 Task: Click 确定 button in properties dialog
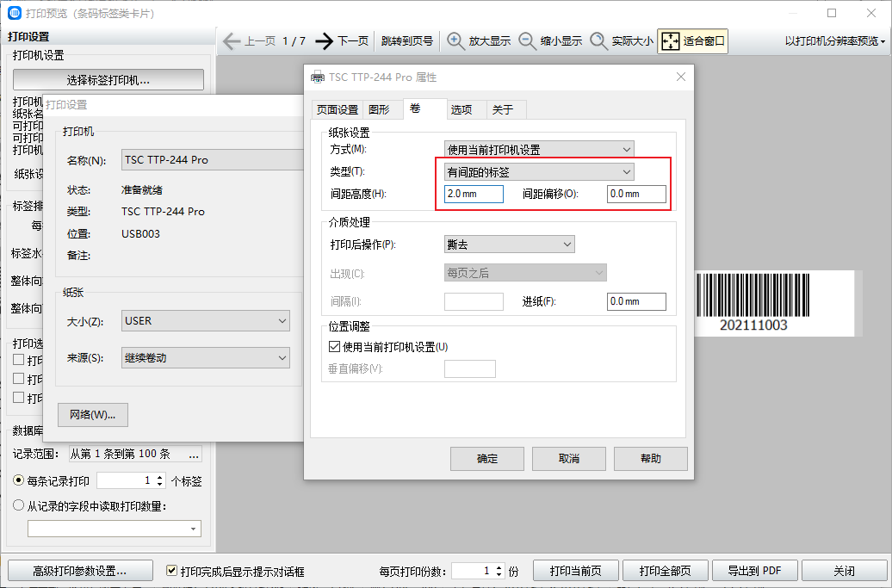[x=487, y=459]
